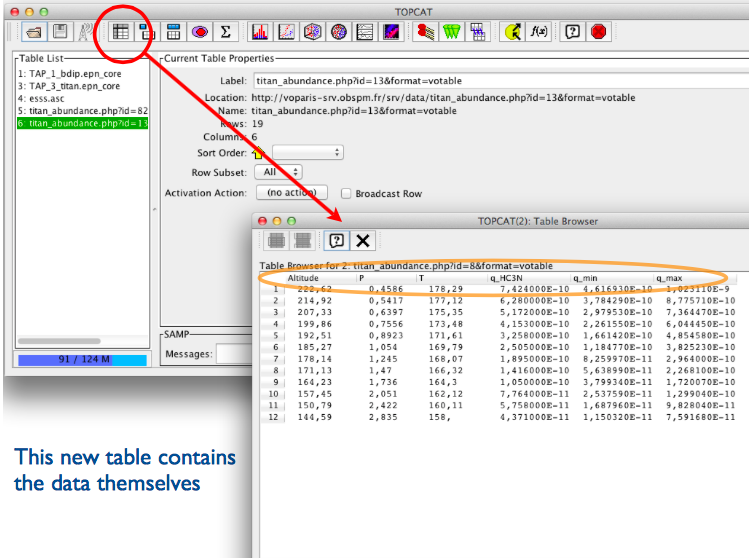Image resolution: width=751 pixels, height=560 pixels.
Task: Click the Location URL text
Action: coord(443,98)
